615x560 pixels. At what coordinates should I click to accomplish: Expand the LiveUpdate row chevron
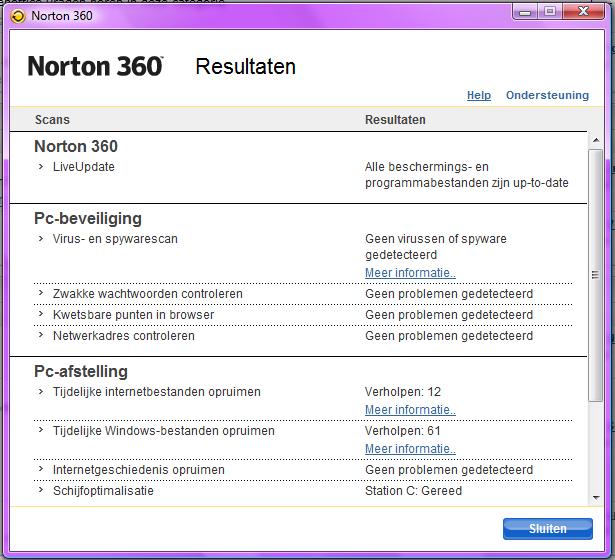[x=41, y=167]
